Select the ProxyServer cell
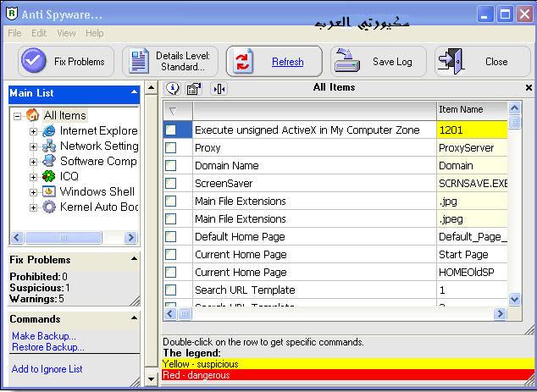537x392 pixels. [472, 147]
